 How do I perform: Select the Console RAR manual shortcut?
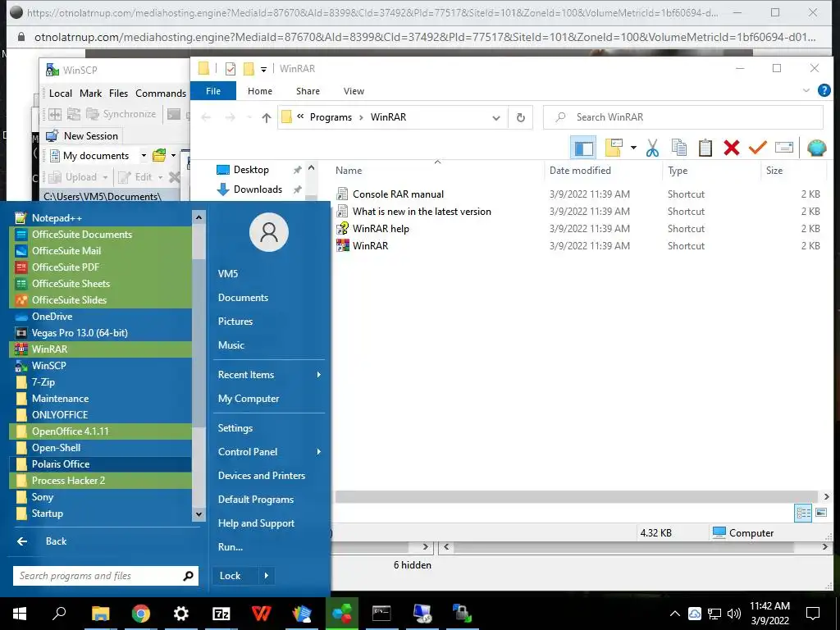click(x=398, y=194)
